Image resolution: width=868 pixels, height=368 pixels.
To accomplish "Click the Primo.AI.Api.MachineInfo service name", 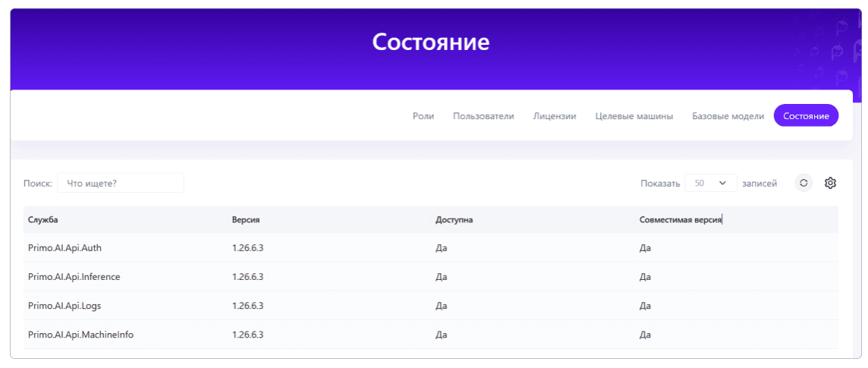I will click(x=81, y=335).
